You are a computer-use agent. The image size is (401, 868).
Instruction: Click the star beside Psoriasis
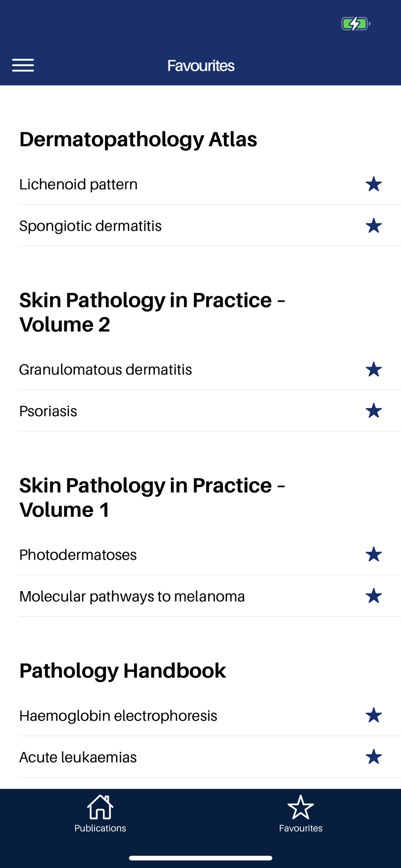pos(373,411)
